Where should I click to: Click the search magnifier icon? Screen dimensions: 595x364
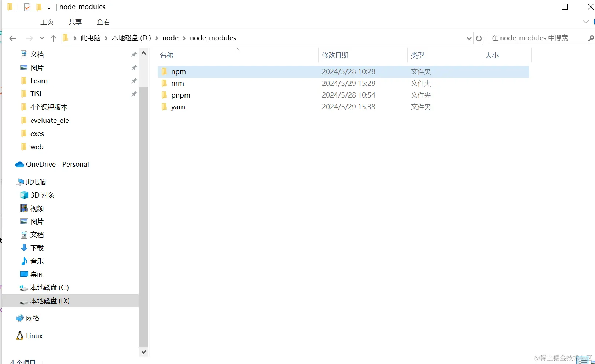tap(591, 38)
